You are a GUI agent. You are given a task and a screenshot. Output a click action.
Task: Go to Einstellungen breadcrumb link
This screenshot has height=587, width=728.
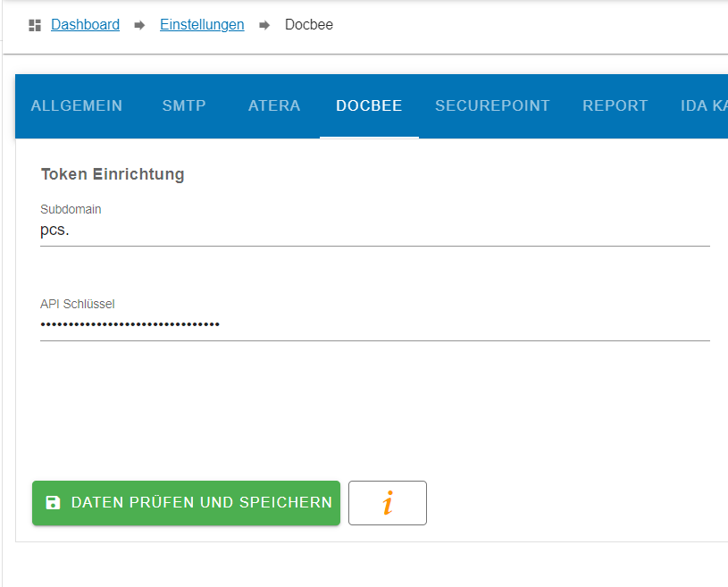coord(202,25)
